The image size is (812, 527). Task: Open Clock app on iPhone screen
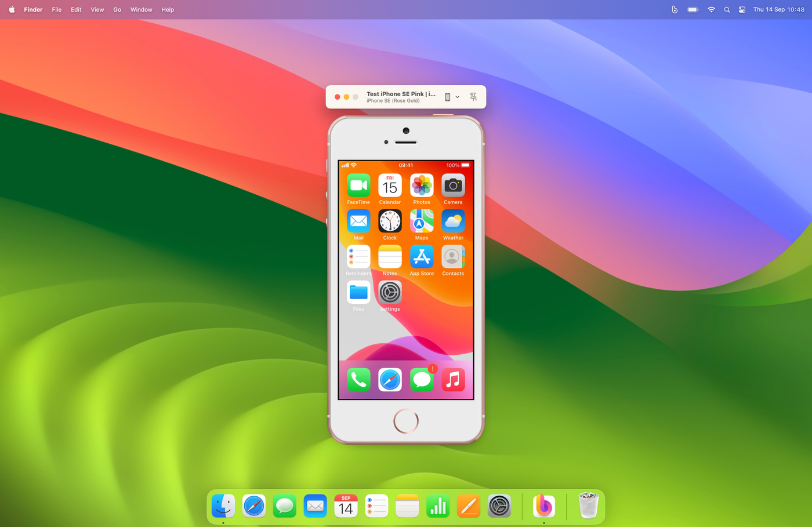click(390, 221)
